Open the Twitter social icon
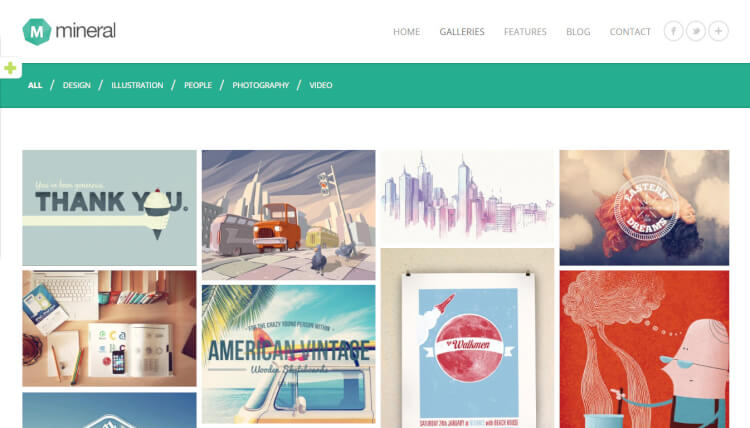Image resolution: width=750 pixels, height=428 pixels. pos(696,31)
